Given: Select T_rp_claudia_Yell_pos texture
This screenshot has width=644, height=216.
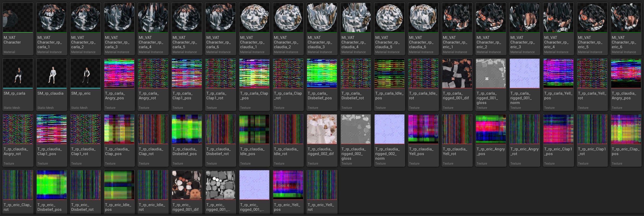Looking at the screenshot, I should (x=423, y=140).
